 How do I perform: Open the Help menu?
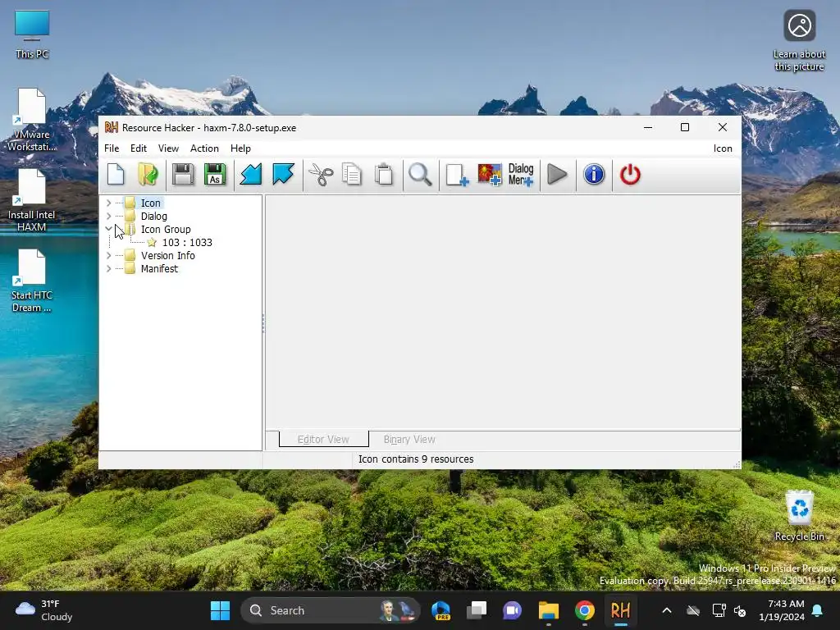click(240, 148)
